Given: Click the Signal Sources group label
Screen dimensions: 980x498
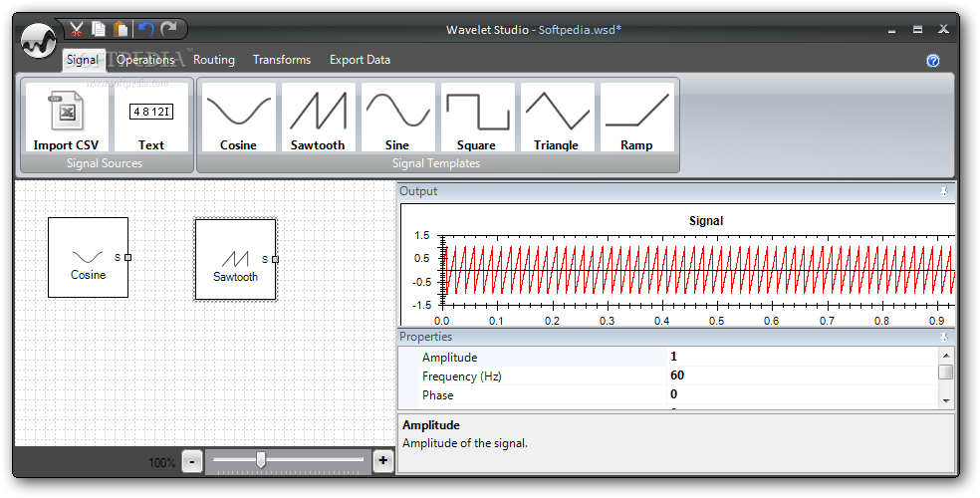Looking at the screenshot, I should coord(105,163).
